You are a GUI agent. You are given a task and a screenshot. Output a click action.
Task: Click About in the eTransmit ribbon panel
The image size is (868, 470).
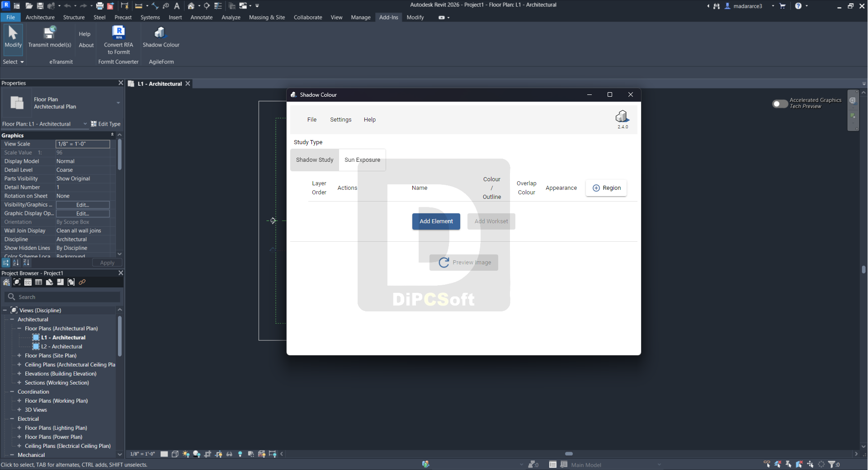(x=86, y=45)
